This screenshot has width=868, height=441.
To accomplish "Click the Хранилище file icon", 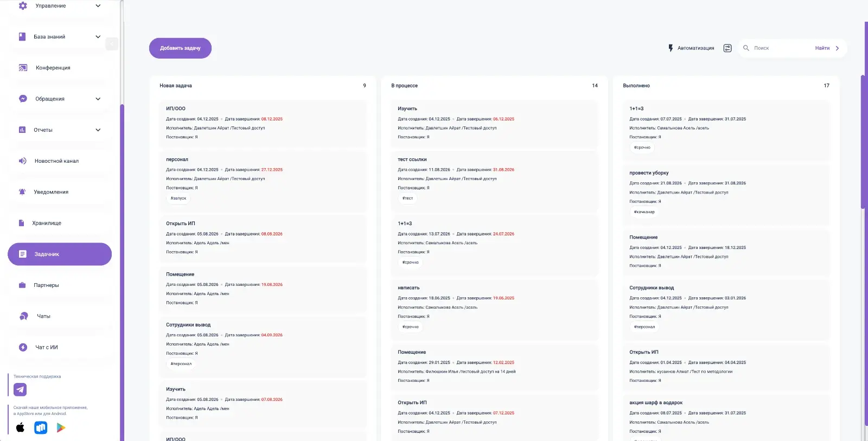I will tap(22, 223).
